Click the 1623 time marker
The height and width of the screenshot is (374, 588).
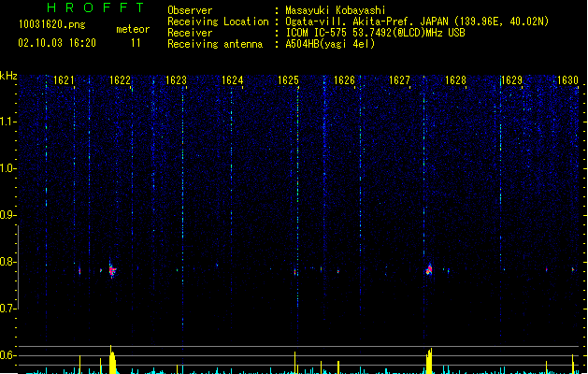(x=176, y=80)
